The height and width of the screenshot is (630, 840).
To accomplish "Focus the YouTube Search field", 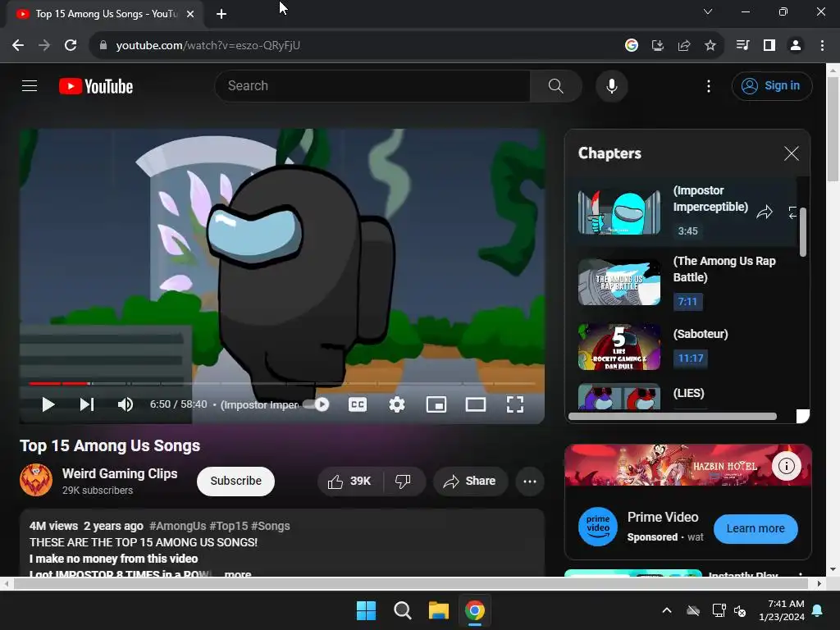I will point(373,85).
